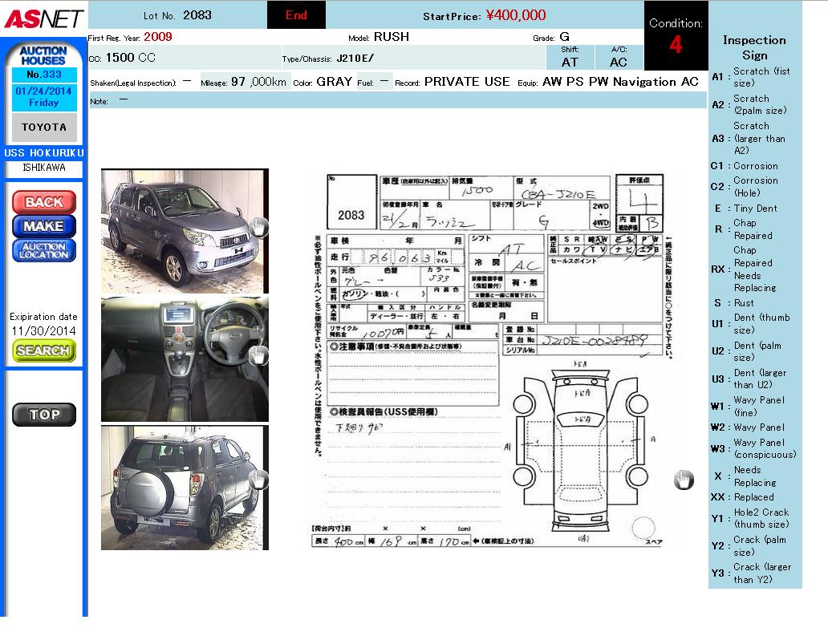Go to AUCTION LOCATION page

tap(44, 250)
